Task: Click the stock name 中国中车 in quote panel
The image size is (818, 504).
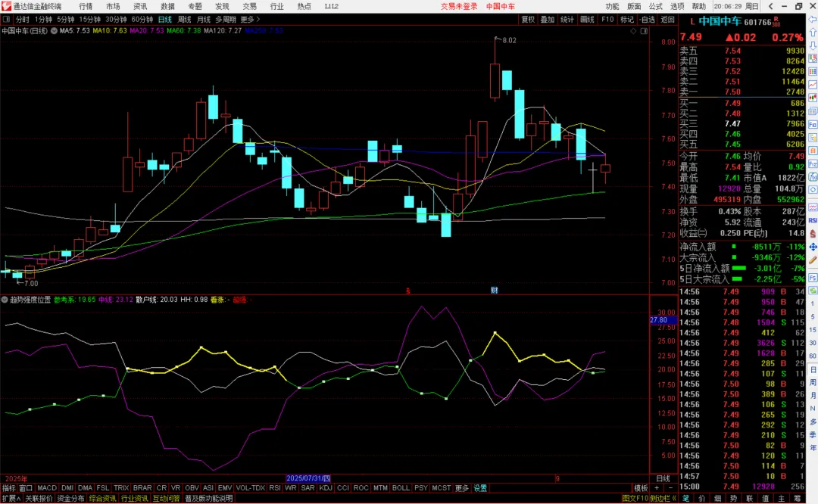Action: coord(720,21)
